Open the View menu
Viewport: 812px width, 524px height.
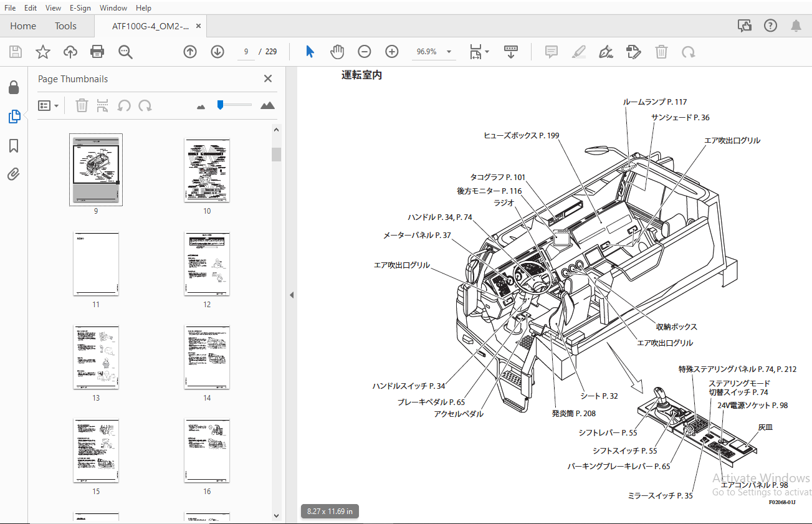point(54,8)
